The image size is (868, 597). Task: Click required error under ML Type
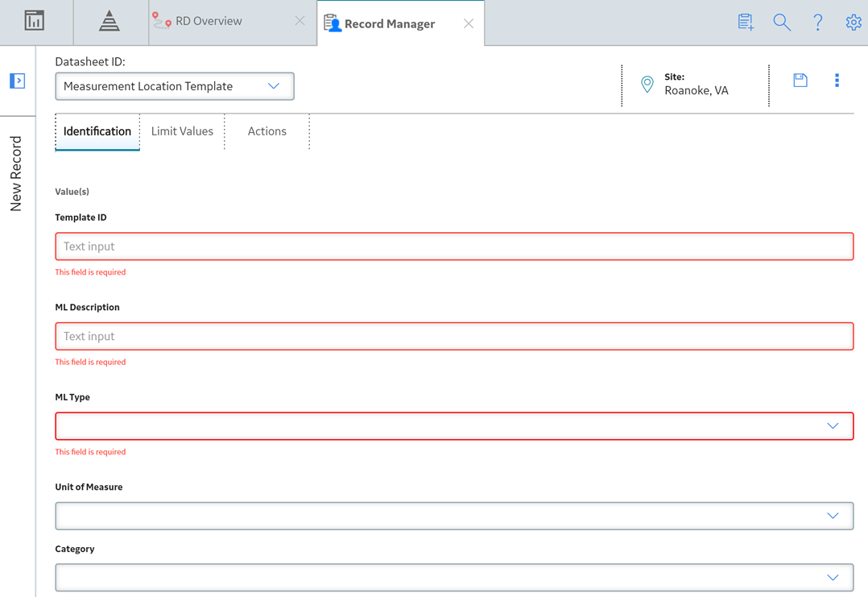coord(90,452)
